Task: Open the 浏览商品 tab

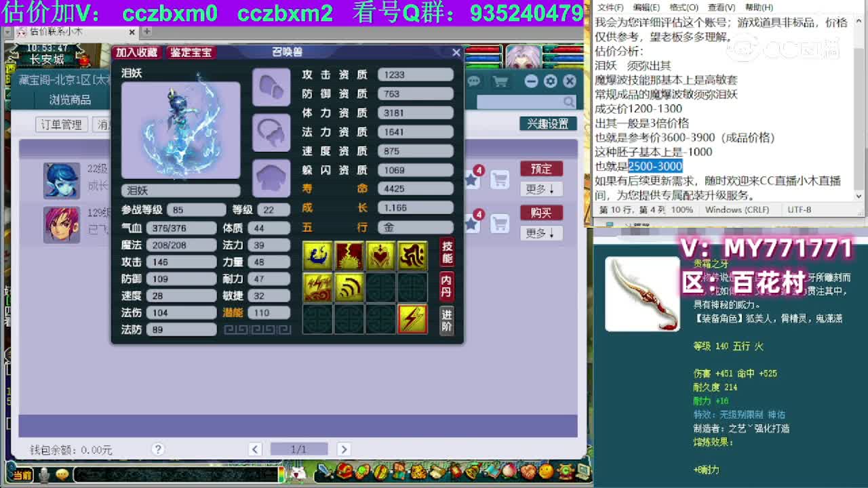Action: click(70, 100)
